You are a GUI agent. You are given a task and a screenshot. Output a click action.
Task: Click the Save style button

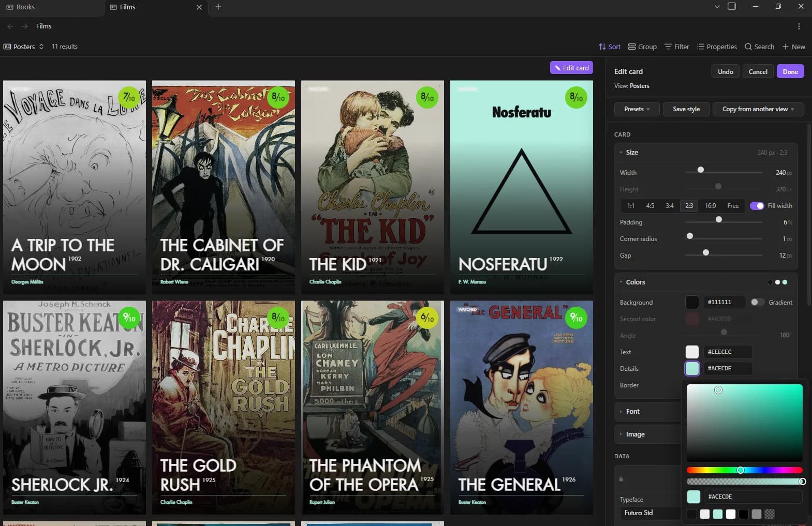[x=686, y=109]
